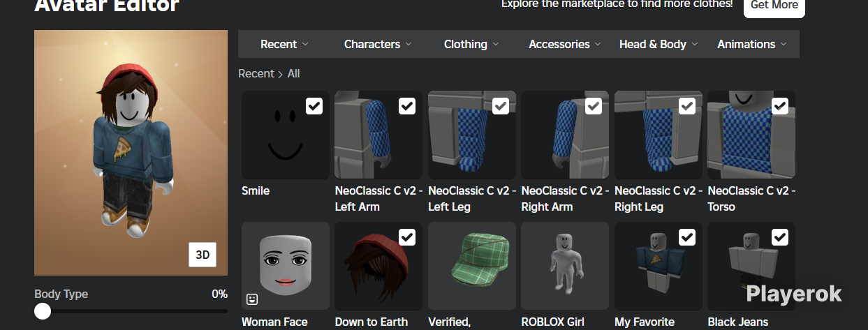Open NeoClassic C v2 - Right Arm link
The height and width of the screenshot is (330, 868).
[x=565, y=199]
